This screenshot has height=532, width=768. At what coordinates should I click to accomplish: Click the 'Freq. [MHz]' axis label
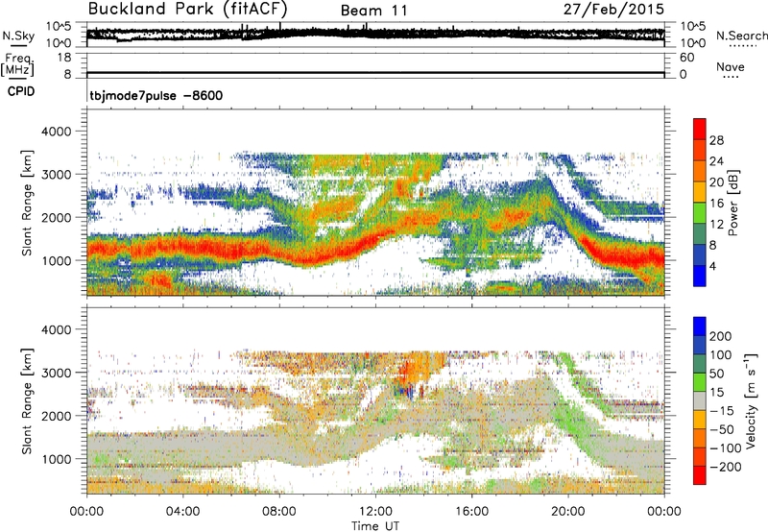point(17,64)
